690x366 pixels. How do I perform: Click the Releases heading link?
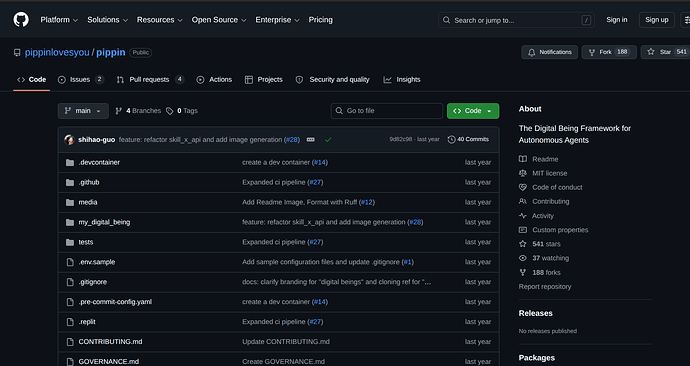tap(536, 313)
